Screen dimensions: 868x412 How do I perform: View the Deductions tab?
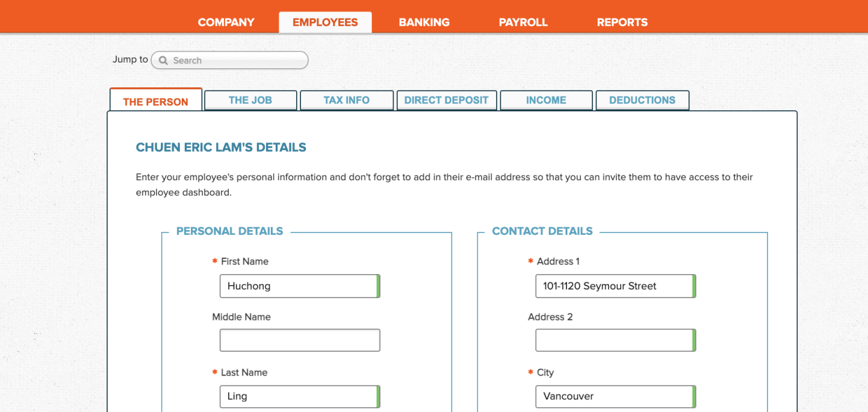point(642,100)
